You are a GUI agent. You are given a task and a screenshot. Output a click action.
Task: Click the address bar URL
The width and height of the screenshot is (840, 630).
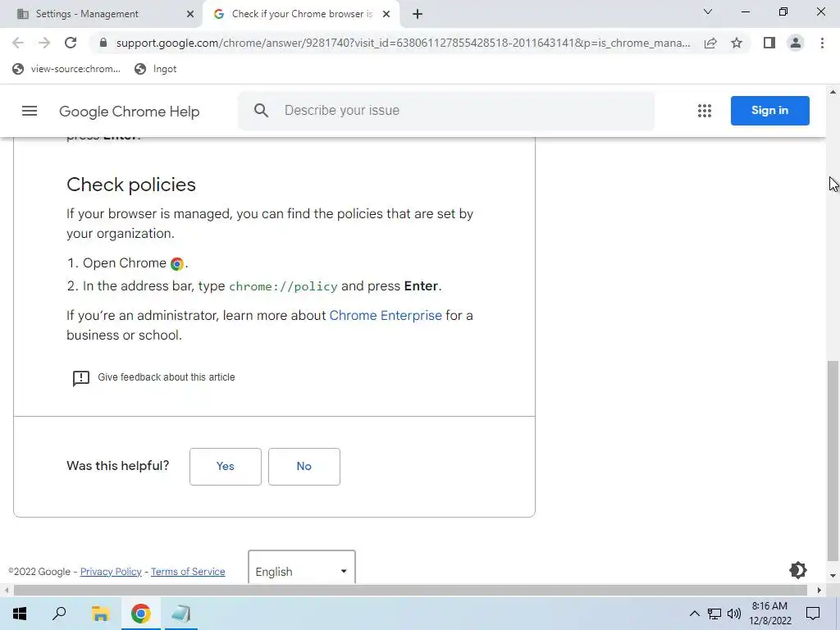(x=403, y=43)
